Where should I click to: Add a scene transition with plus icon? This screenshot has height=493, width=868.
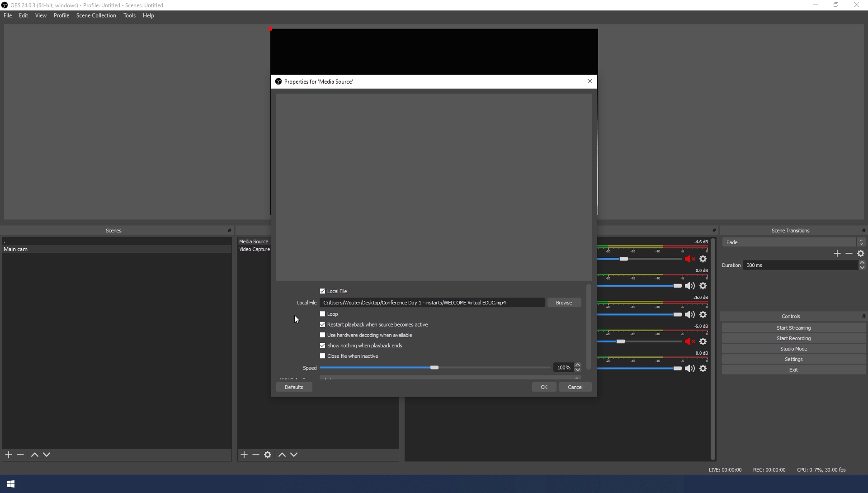[837, 254]
